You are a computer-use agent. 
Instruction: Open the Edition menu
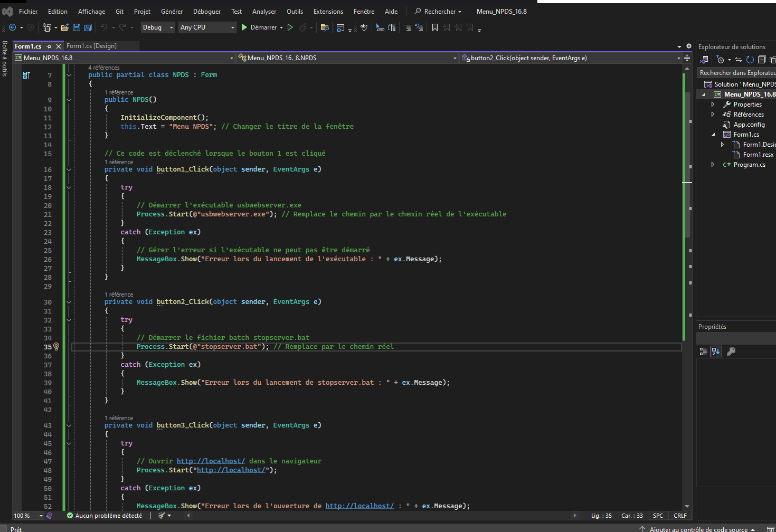(x=58, y=11)
